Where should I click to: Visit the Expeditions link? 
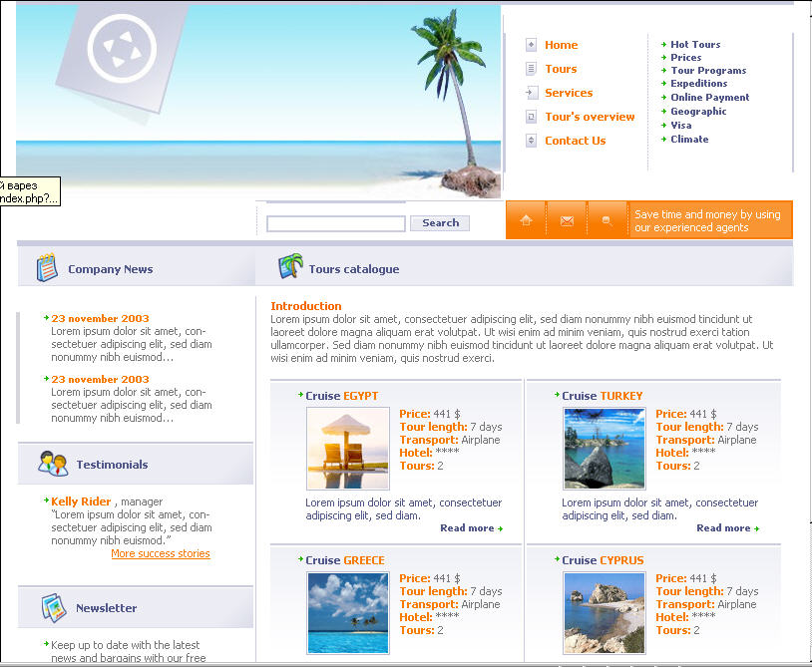point(698,84)
